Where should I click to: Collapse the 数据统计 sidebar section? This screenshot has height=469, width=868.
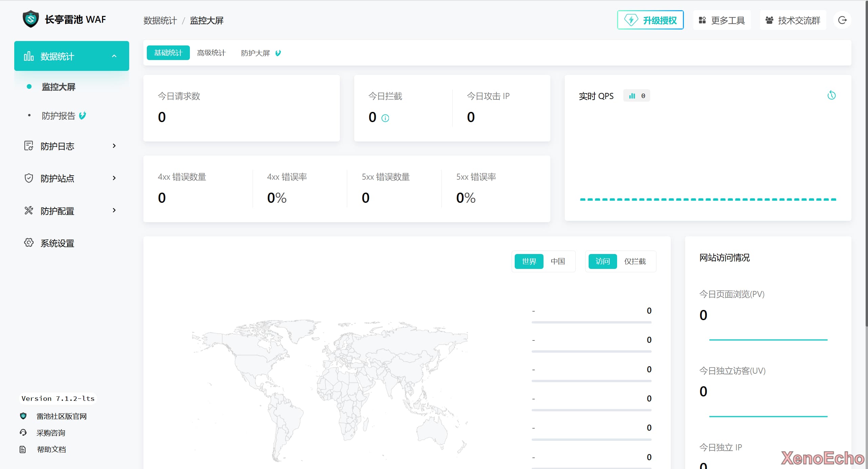tap(114, 56)
